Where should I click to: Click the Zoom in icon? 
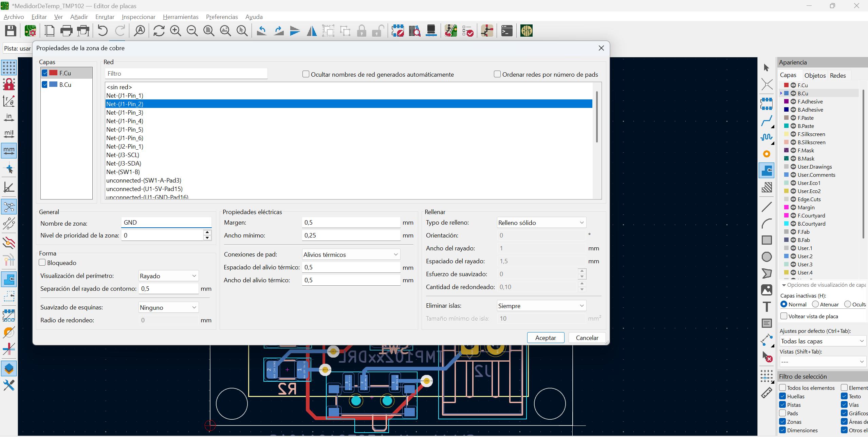pyautogui.click(x=176, y=31)
